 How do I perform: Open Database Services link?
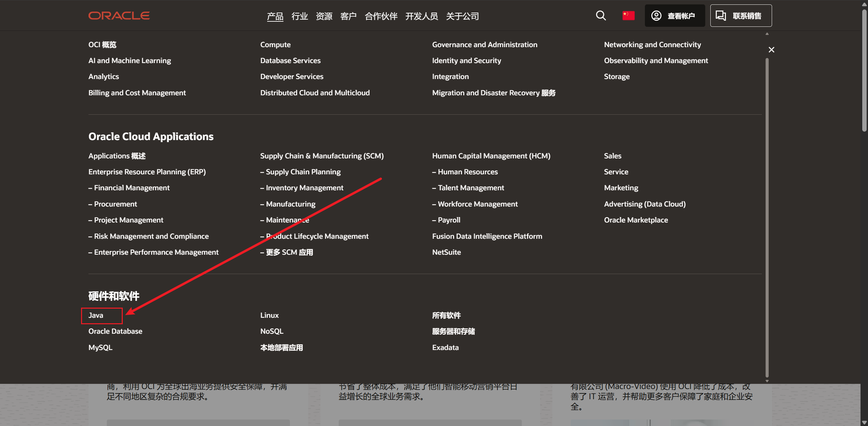tap(291, 61)
